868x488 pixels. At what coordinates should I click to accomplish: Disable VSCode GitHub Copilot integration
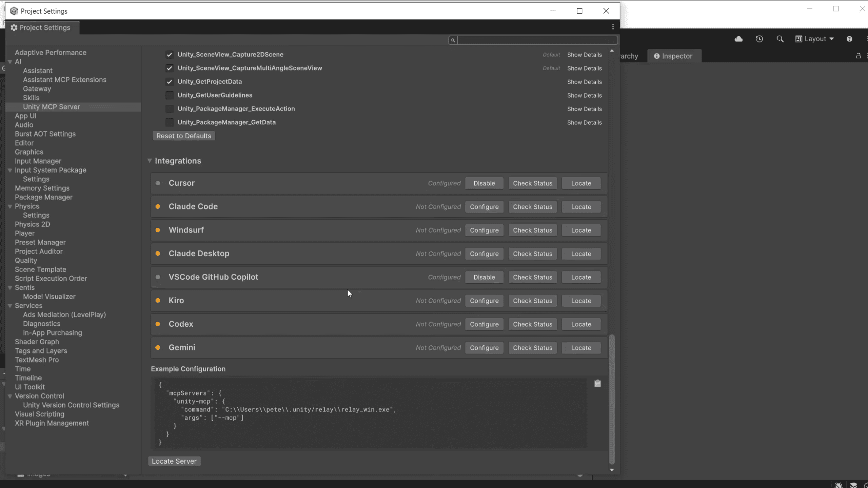(484, 277)
